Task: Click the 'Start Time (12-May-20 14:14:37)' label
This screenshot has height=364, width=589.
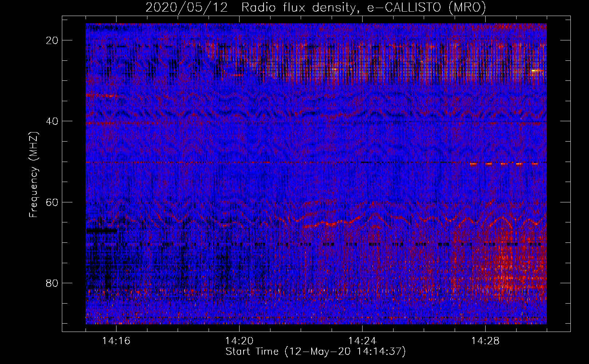Action: [x=316, y=352]
